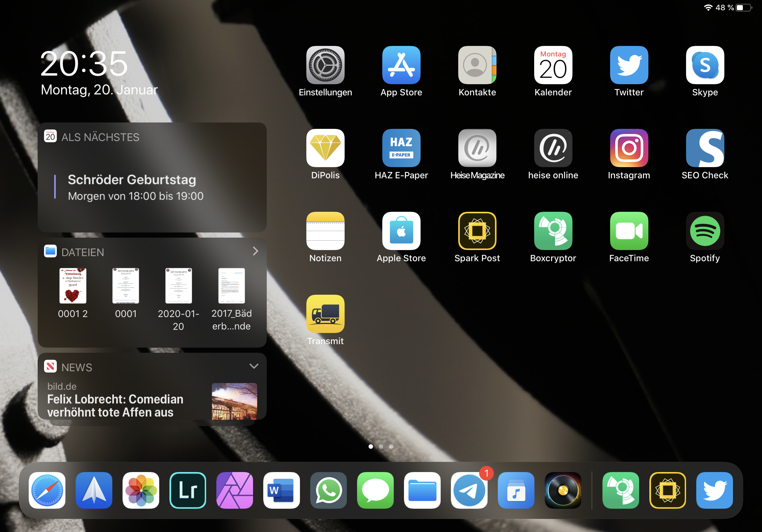The width and height of the screenshot is (762, 532).
Task: Open the Kalender app icon
Action: [x=553, y=65]
